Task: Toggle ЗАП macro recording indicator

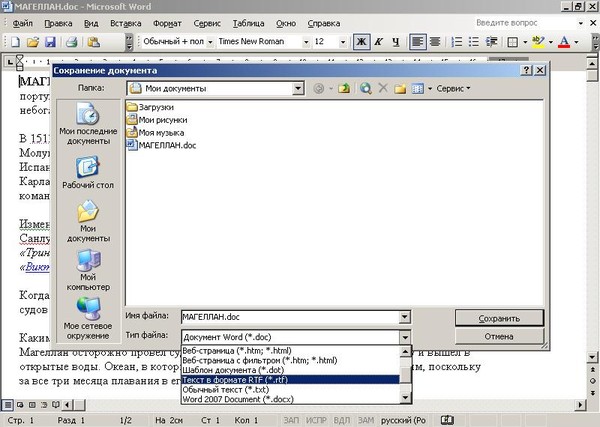Action: coord(292,420)
